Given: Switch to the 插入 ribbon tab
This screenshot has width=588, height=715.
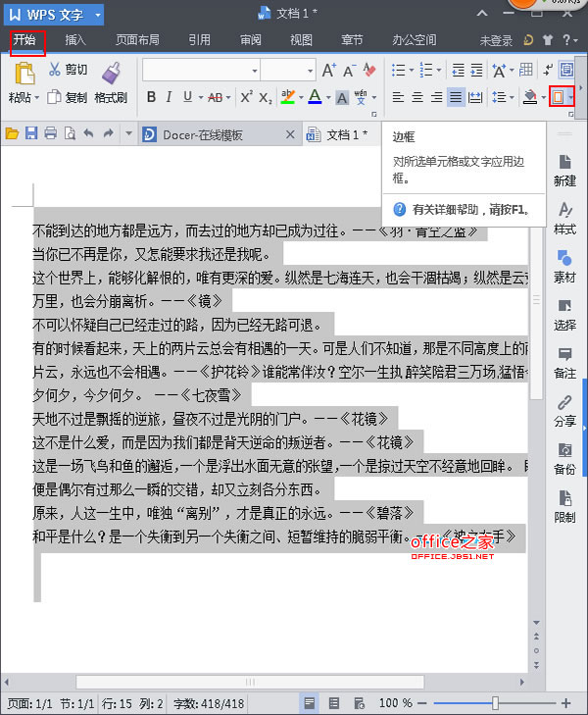Looking at the screenshot, I should point(75,40).
